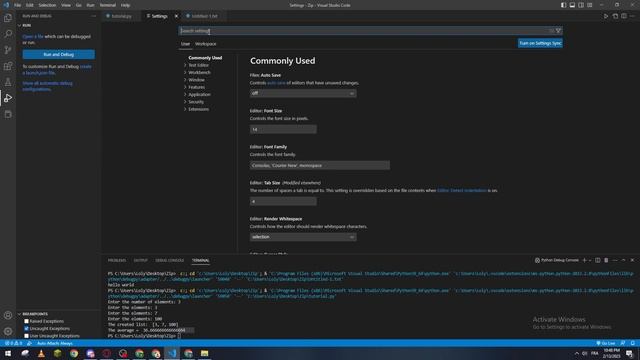Add a new terminal with plus icon
This screenshot has height=360, width=640.
point(584,260)
